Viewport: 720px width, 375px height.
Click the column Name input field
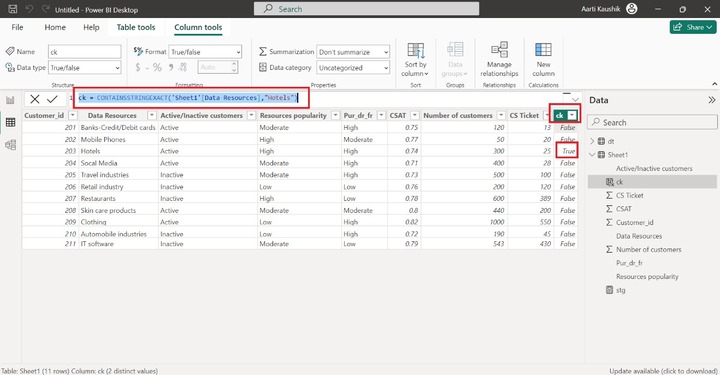pos(85,52)
